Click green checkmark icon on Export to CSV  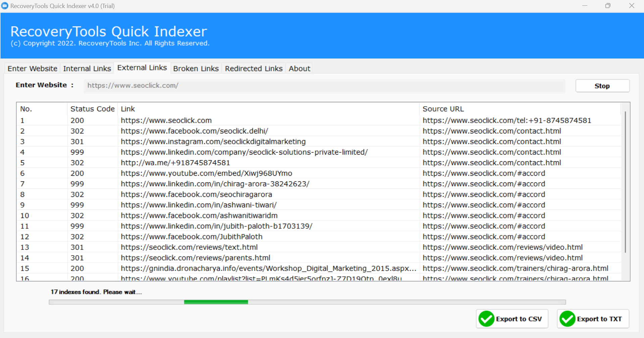486,319
